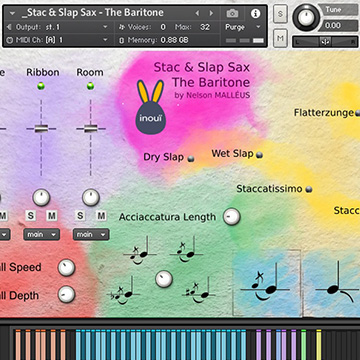360x360 pixels.
Task: Open the snapshot camera view
Action: click(232, 13)
